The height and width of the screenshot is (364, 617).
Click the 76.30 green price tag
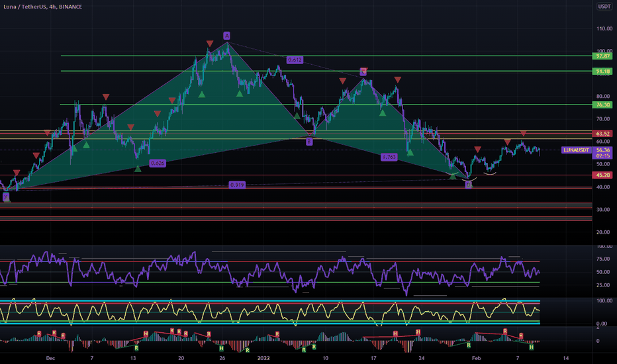tap(602, 105)
